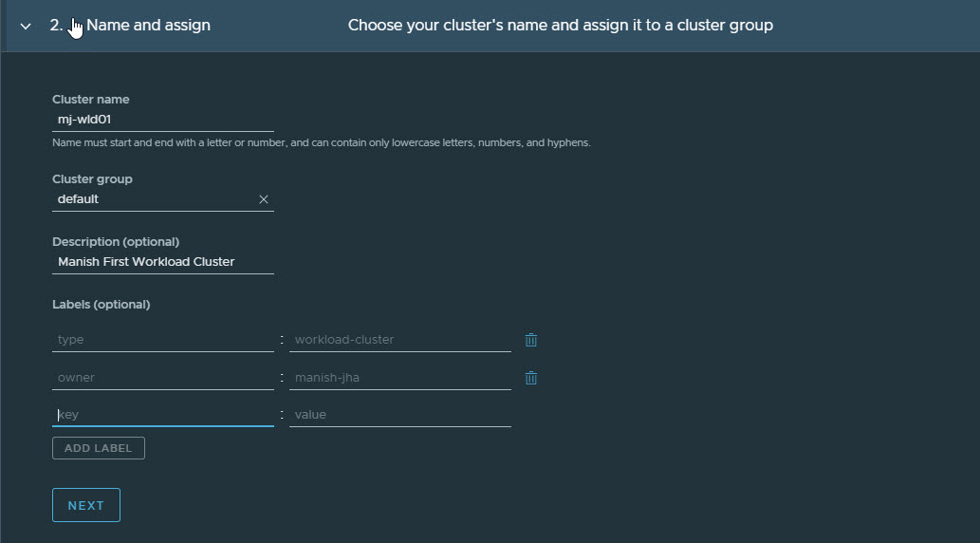Screen dimensions: 980x543
Task: Select the "owner" label key field
Action: (162, 378)
